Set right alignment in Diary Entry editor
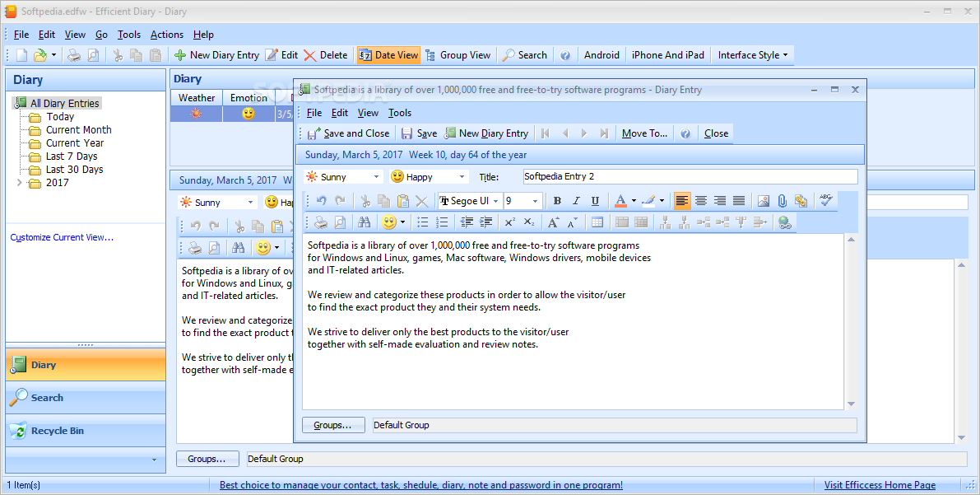This screenshot has height=495, width=980. point(720,201)
